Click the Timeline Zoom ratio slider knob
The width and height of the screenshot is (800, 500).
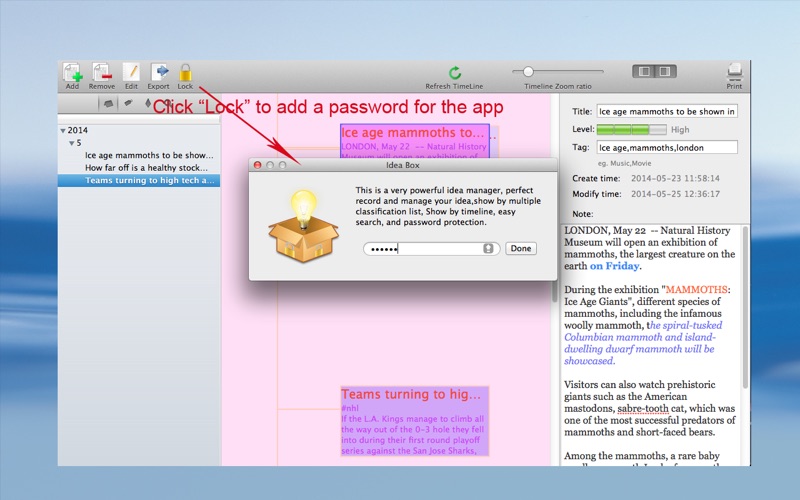(x=528, y=71)
